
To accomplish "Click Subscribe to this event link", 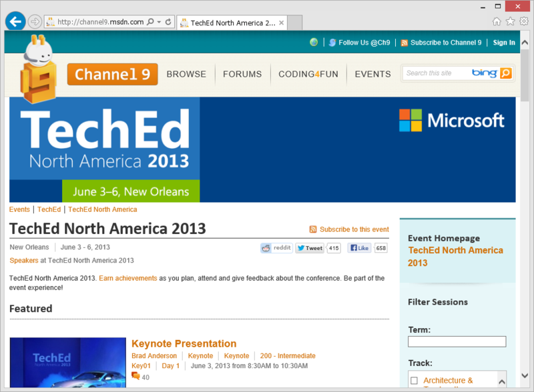I will coord(354,229).
